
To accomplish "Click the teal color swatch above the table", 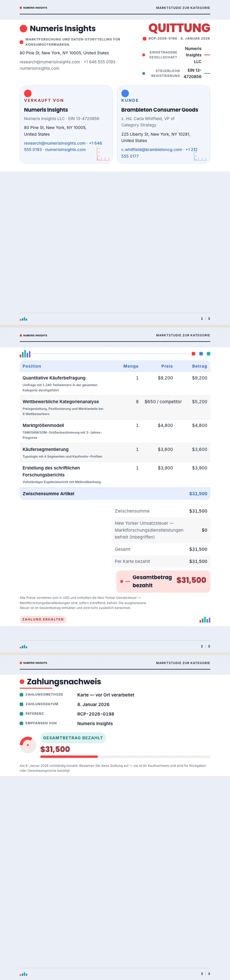I will pyautogui.click(x=208, y=354).
